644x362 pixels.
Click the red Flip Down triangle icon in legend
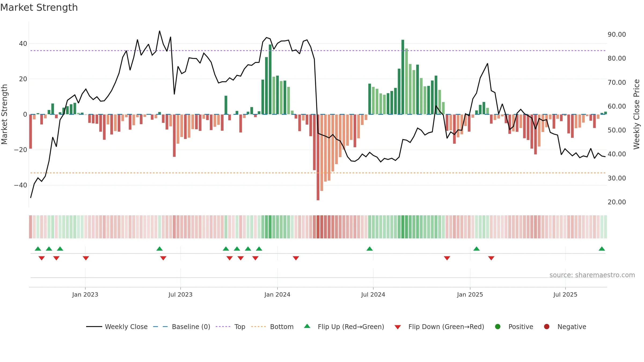pyautogui.click(x=398, y=327)
